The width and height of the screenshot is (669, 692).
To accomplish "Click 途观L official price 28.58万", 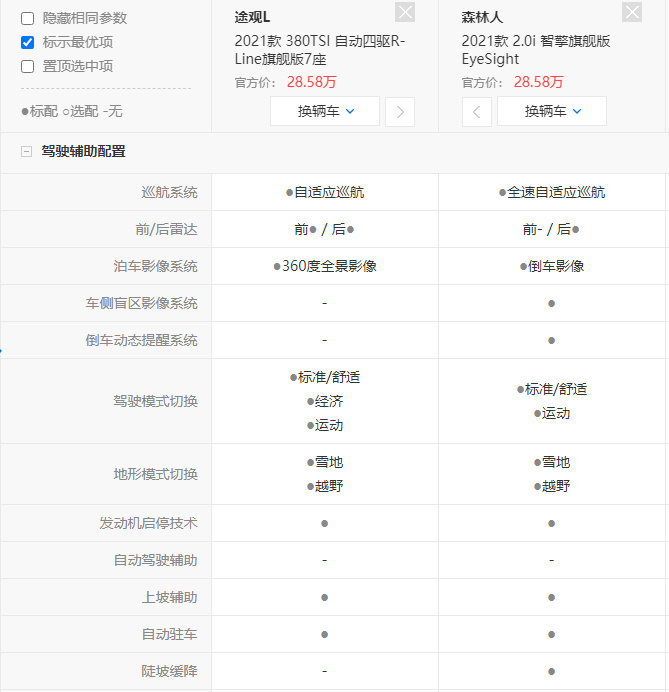I will coord(312,82).
